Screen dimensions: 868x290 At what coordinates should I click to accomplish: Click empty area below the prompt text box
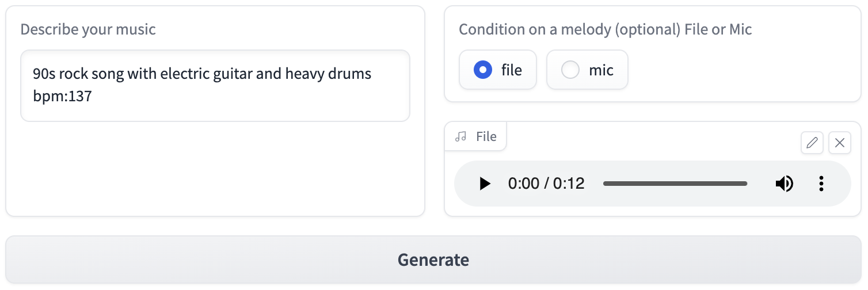point(215,169)
